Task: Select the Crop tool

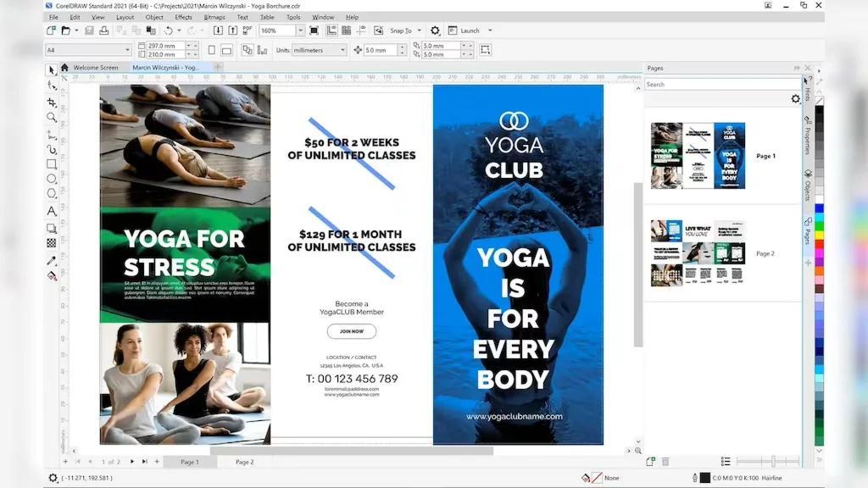Action: pos(52,103)
